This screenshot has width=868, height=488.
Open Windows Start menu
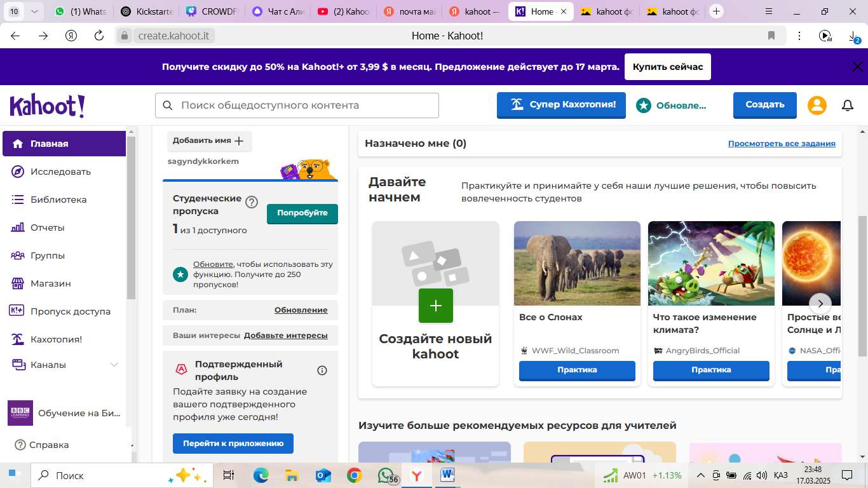tap(15, 475)
